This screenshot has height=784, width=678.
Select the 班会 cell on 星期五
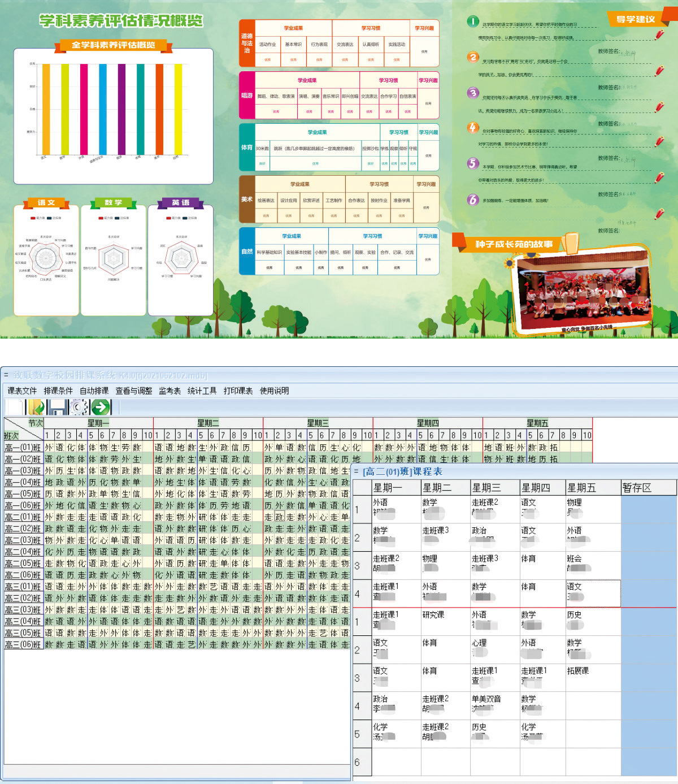tap(593, 565)
